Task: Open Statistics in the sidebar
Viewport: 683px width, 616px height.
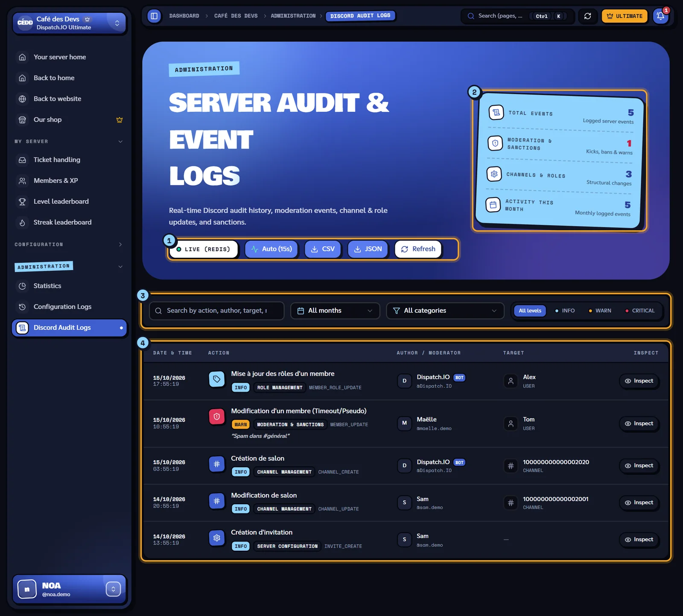Action: pos(69,286)
